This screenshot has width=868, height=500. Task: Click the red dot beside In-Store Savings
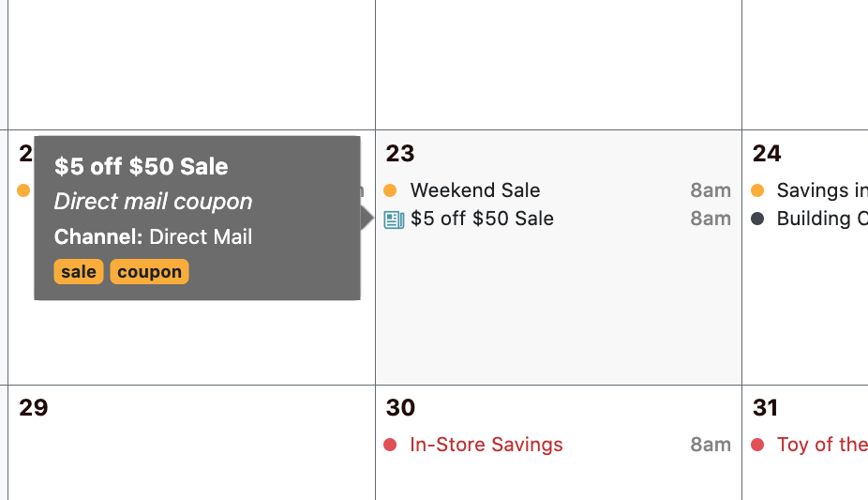390,445
